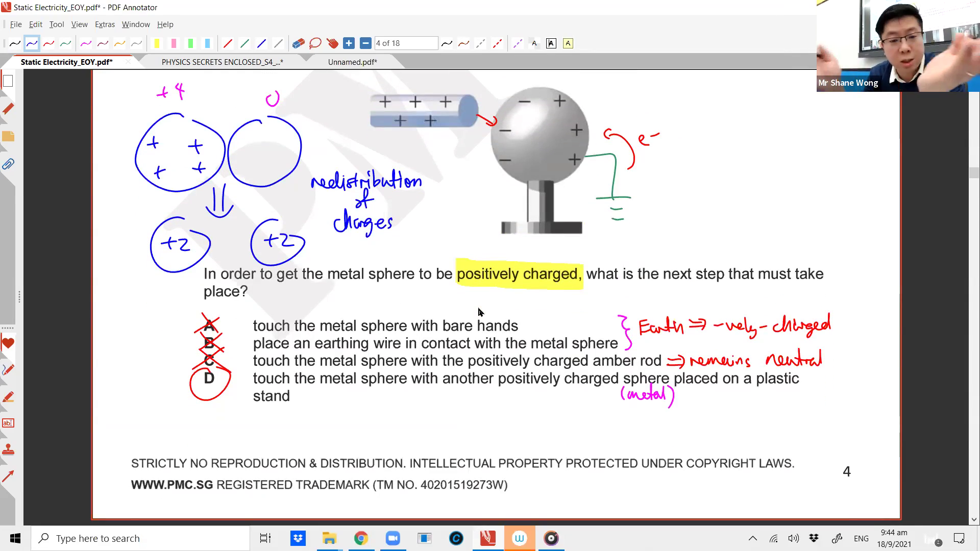The image size is (980, 551).
Task: Show hidden system tray icons
Action: tap(752, 538)
